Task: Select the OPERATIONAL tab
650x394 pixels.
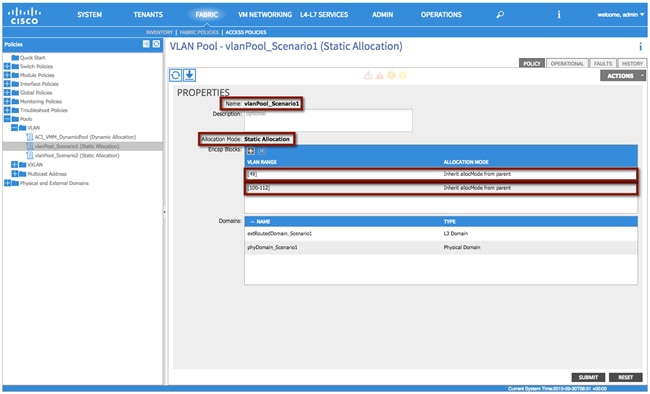Action: 567,63
